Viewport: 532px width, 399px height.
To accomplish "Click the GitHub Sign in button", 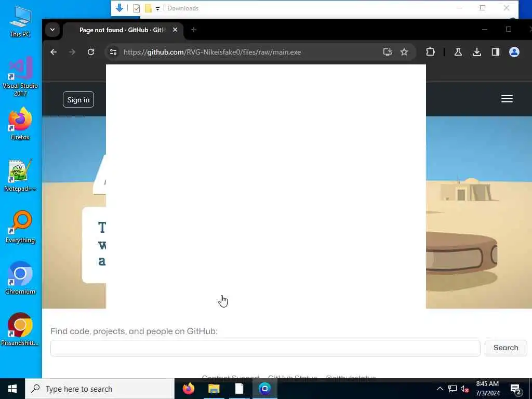I will tap(78, 100).
